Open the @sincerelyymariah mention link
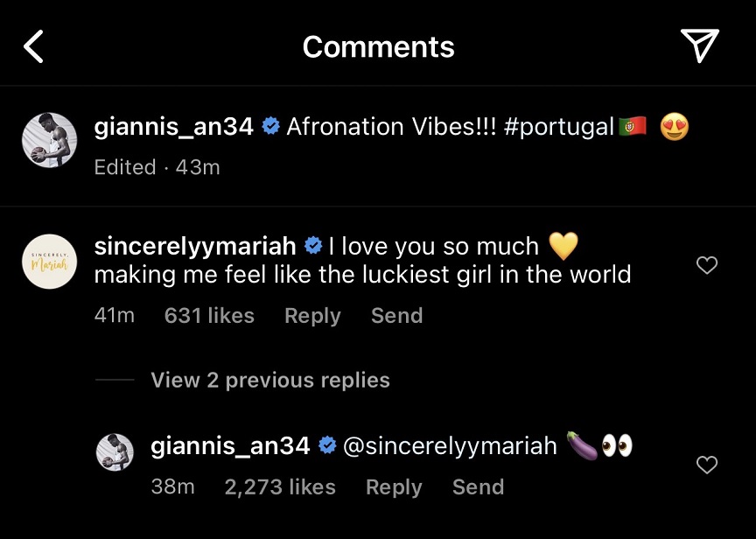This screenshot has height=539, width=756. (450, 446)
